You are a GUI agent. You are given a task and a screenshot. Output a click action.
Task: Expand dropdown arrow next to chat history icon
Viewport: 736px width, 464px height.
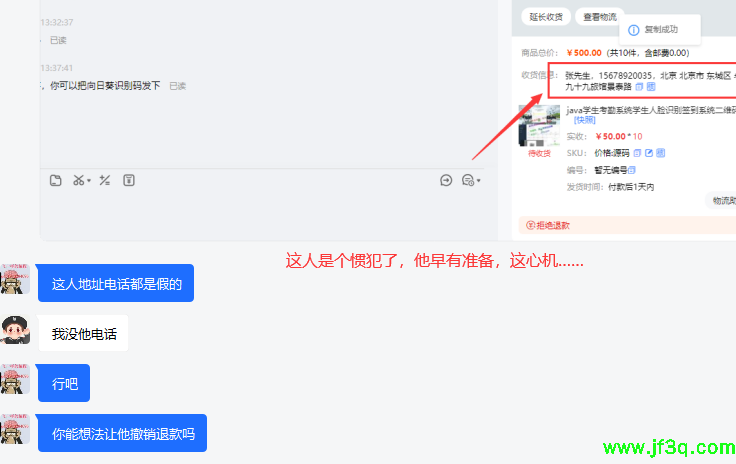pyautogui.click(x=479, y=181)
